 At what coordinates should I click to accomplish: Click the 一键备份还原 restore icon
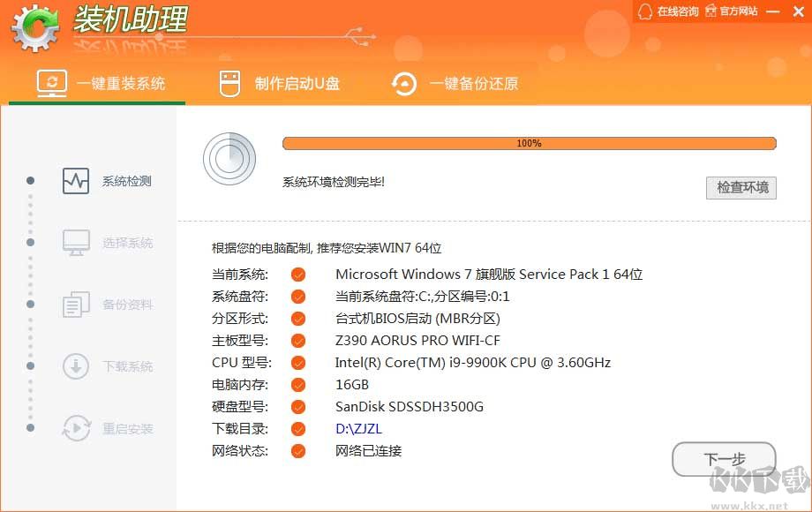coord(403,84)
